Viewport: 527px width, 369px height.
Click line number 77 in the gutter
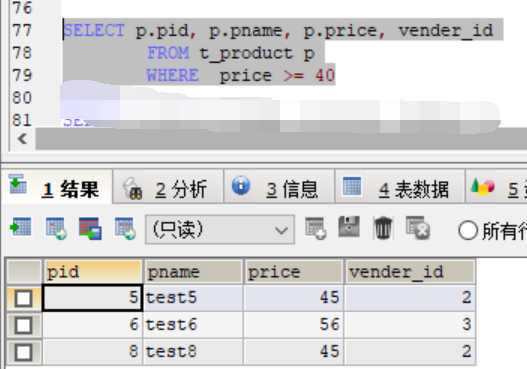22,30
